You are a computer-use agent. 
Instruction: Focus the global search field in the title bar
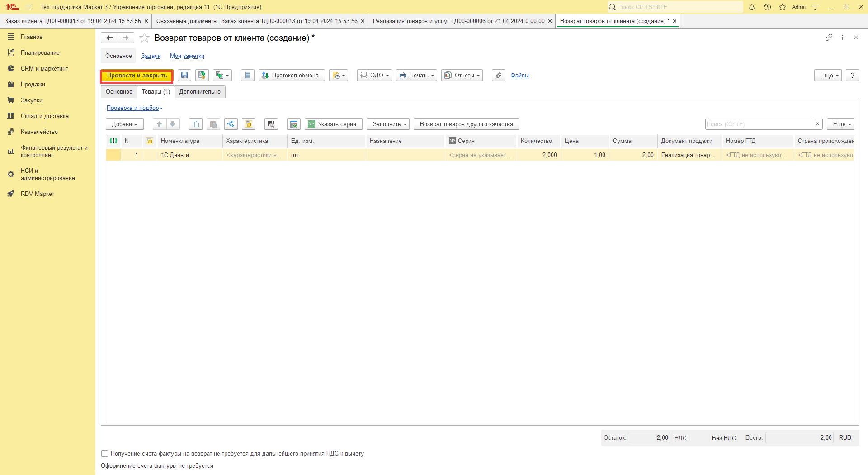point(675,7)
